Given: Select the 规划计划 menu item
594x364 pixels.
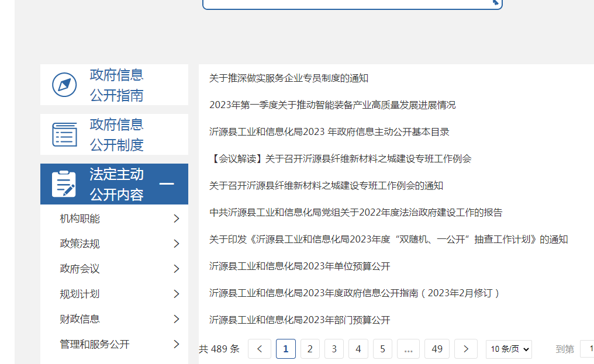Looking at the screenshot, I should tap(80, 294).
